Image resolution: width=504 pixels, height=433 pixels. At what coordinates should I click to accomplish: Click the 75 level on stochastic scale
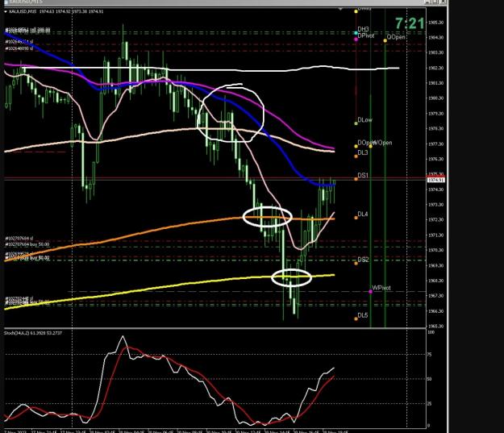pyautogui.click(x=430, y=354)
